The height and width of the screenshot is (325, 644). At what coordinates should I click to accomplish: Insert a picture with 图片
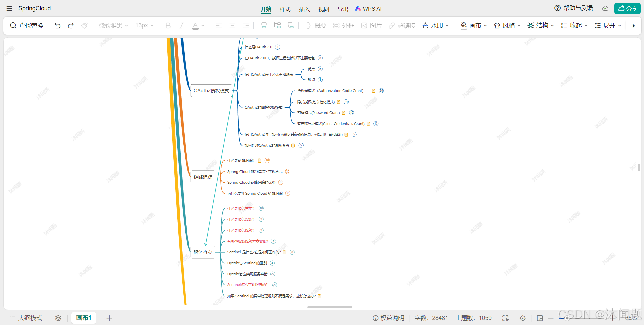371,26
